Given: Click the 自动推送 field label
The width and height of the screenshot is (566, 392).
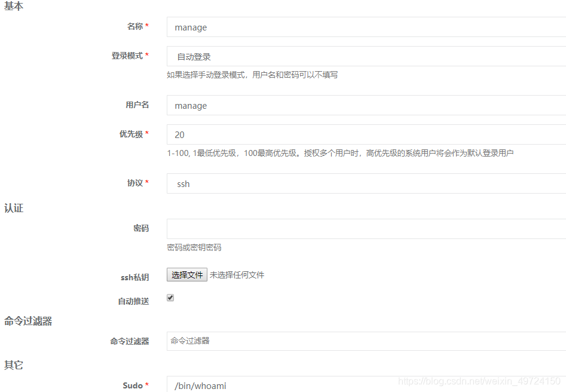Looking at the screenshot, I should click(133, 301).
